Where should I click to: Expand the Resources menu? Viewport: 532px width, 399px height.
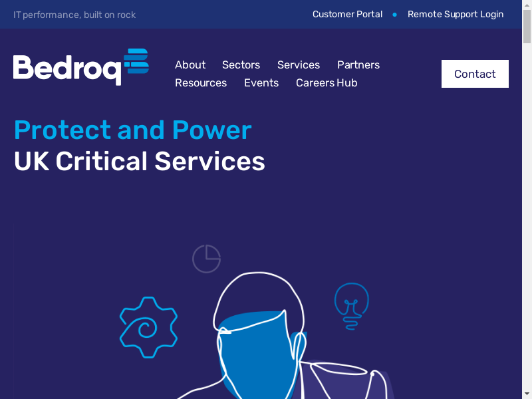pos(201,82)
